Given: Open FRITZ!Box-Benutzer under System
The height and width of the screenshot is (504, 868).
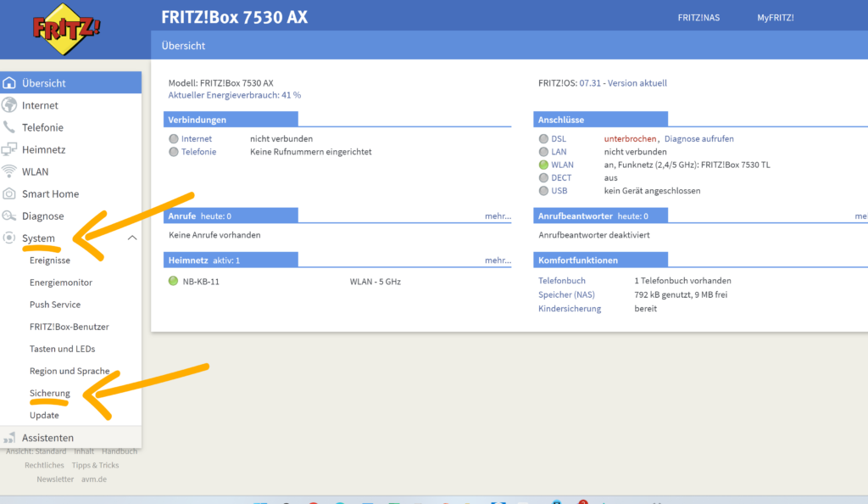Looking at the screenshot, I should [70, 327].
